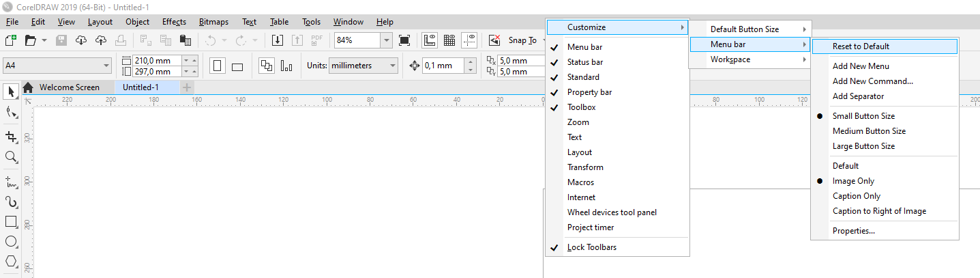Click the Current page icon

(286, 66)
